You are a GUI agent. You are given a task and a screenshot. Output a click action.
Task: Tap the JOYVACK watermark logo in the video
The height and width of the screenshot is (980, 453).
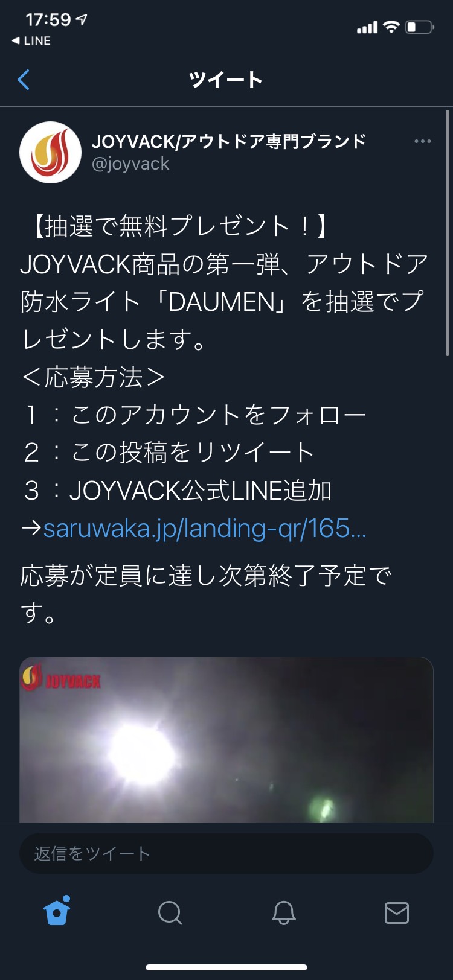62,678
